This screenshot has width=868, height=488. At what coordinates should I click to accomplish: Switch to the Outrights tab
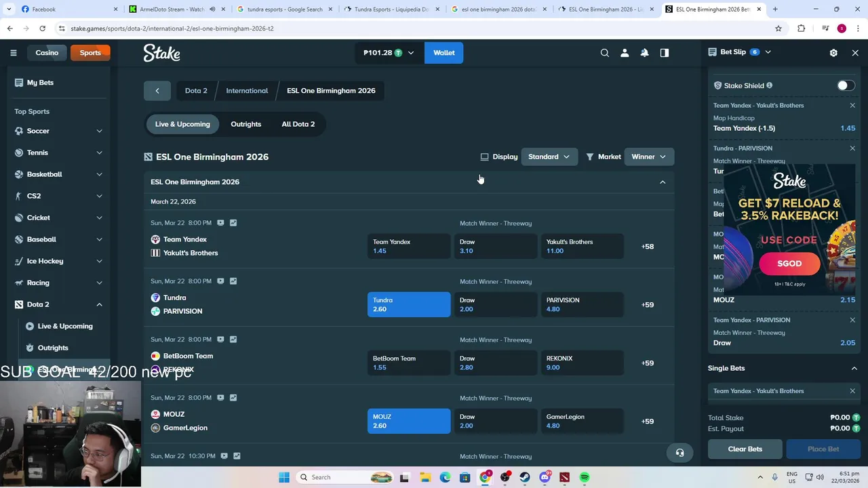pyautogui.click(x=245, y=124)
